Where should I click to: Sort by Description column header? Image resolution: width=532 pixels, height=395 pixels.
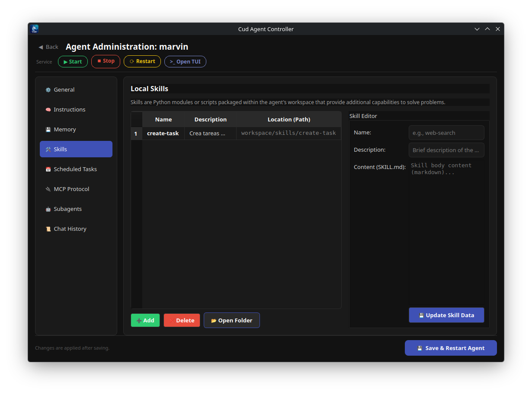(211, 119)
